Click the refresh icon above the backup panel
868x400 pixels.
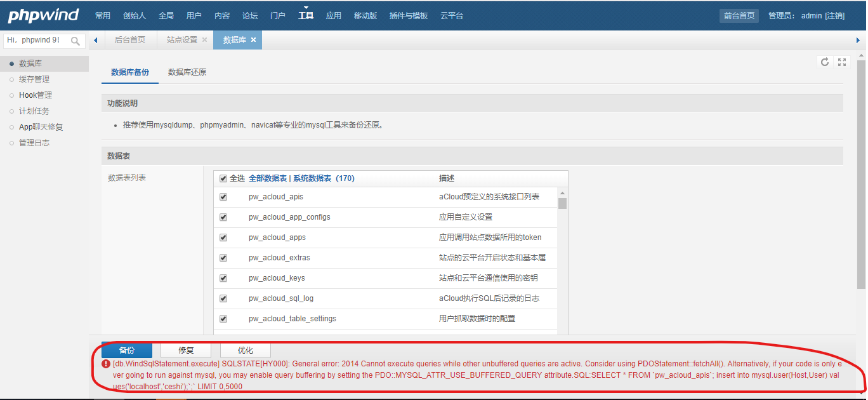point(824,62)
